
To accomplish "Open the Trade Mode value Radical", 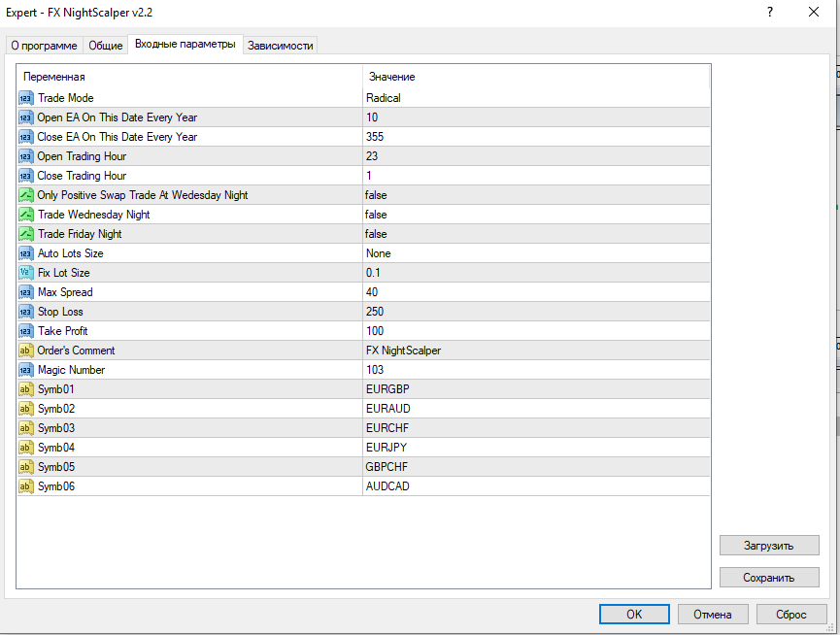I will click(536, 98).
